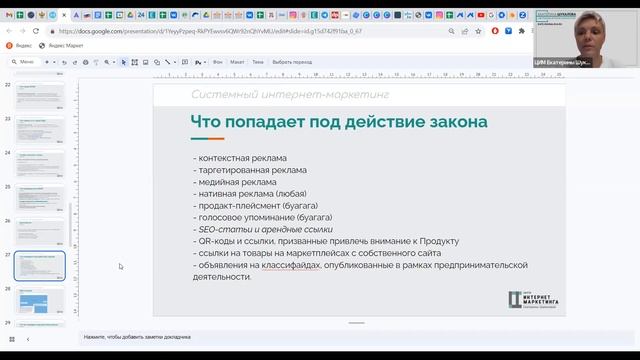Click the line SEO-статьи и арендные ссылки
The image size is (640, 360).
[263, 229]
